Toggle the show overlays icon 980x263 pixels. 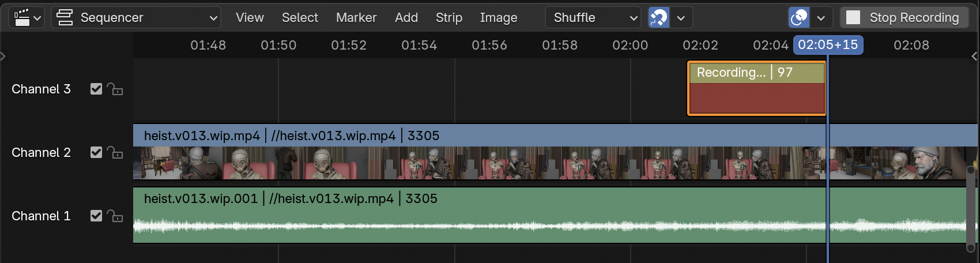799,18
